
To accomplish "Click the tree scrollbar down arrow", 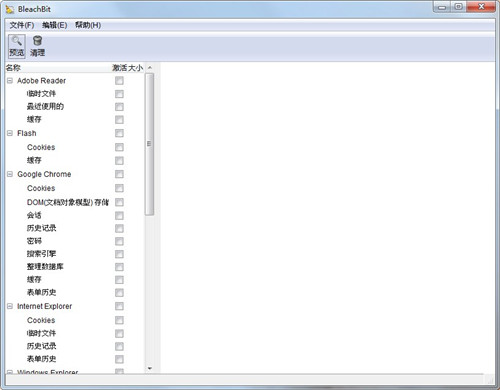I will (x=150, y=368).
